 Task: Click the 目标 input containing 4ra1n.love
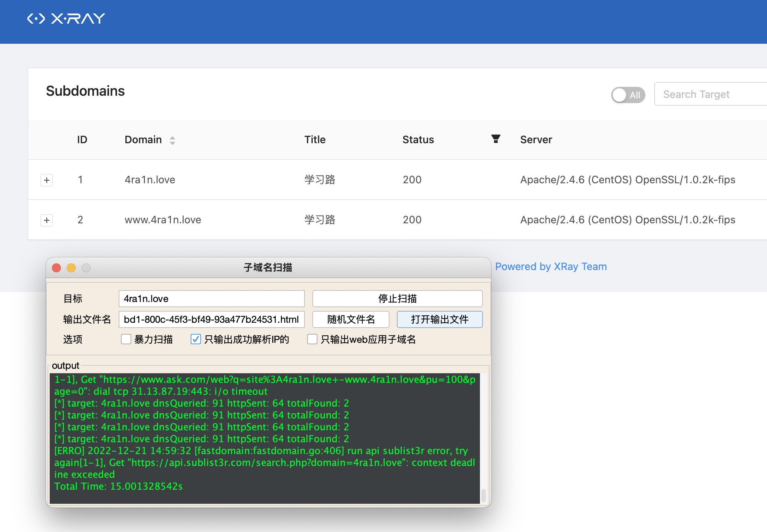pos(211,299)
